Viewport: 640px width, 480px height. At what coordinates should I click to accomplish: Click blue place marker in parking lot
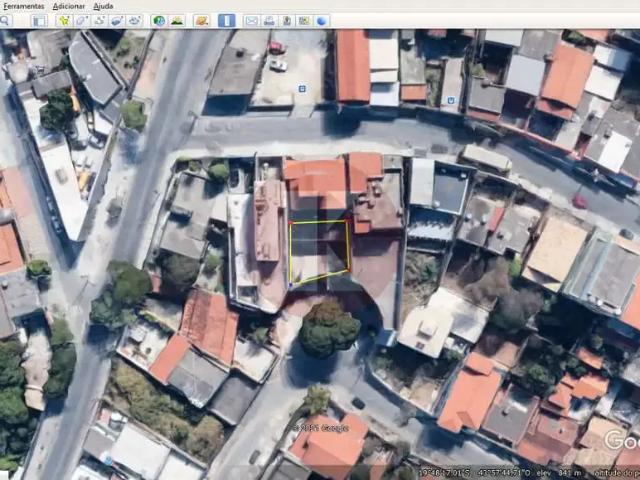(302, 89)
